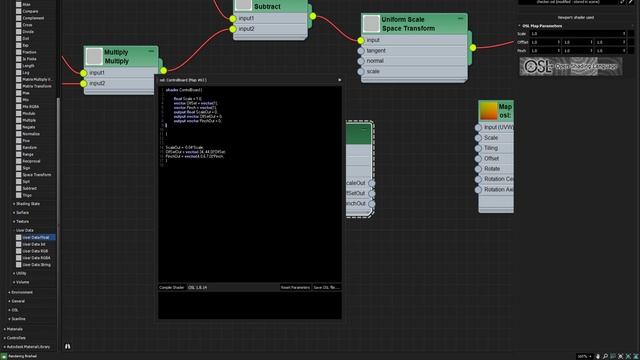Expand the Volume category

[x=20, y=282]
